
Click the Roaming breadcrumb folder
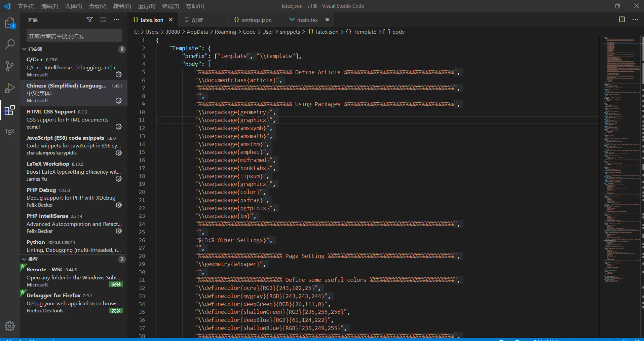(225, 32)
